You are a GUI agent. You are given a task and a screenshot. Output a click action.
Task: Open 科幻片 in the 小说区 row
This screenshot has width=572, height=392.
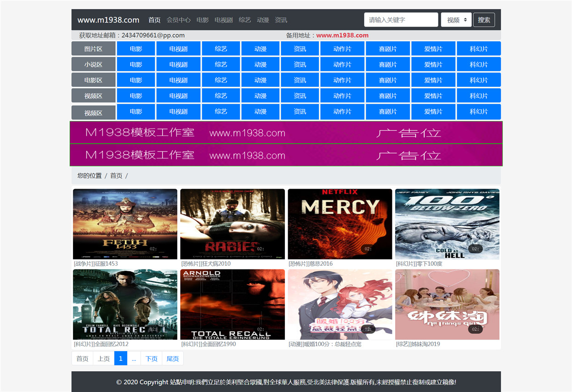click(479, 64)
